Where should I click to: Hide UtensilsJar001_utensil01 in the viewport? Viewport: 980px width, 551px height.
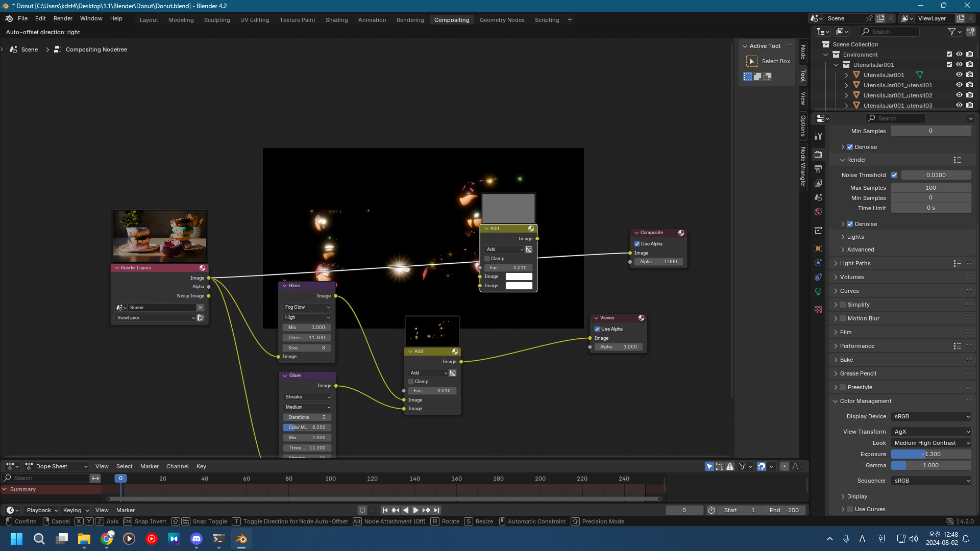959,85
